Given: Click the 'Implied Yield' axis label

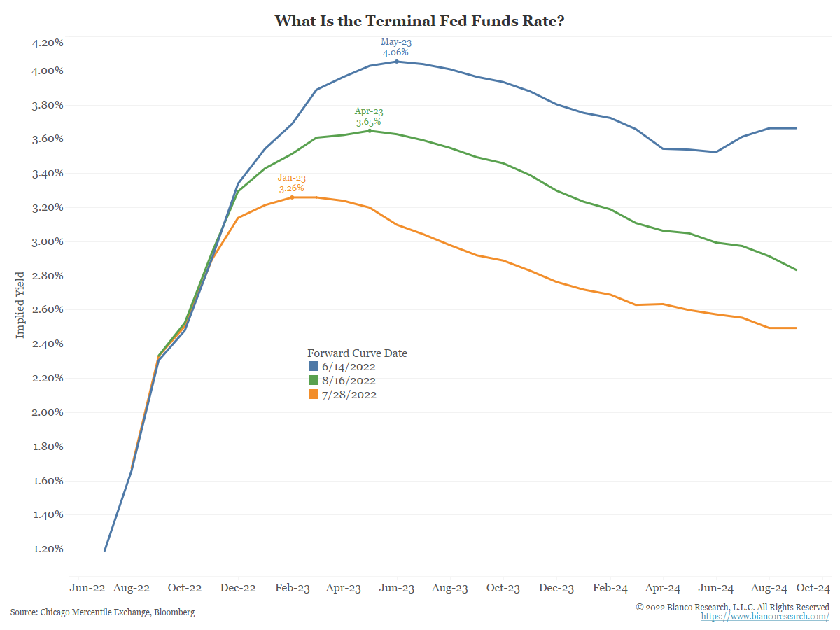Looking at the screenshot, I should click(x=20, y=304).
